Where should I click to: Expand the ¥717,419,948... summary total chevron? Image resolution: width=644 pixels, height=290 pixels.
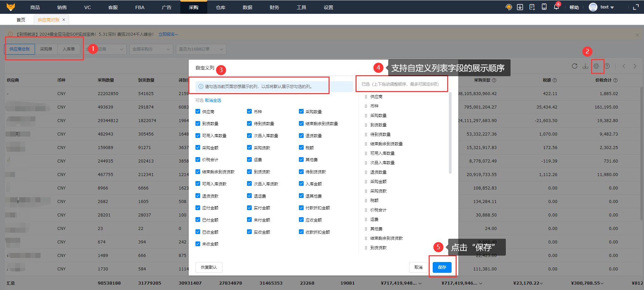pyautogui.click(x=420, y=283)
